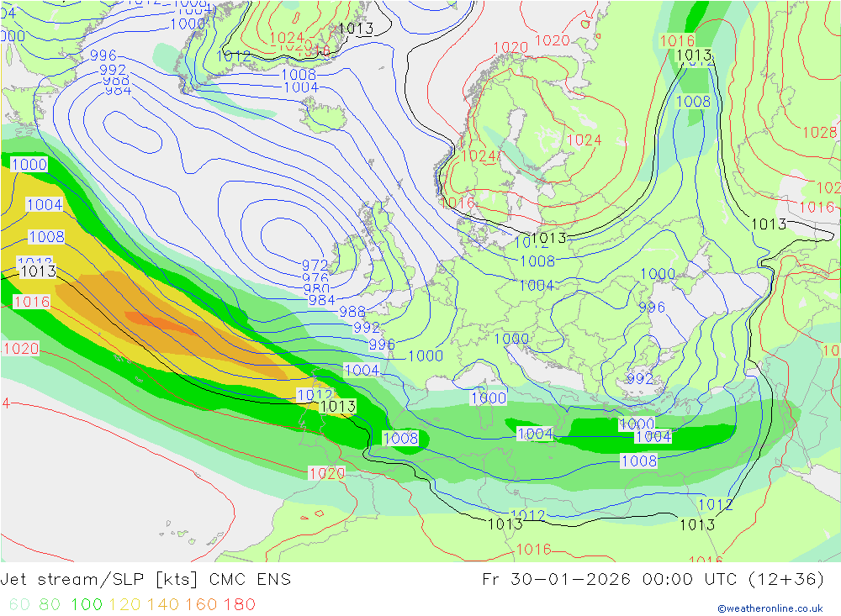Click the 976 isobar label

coord(315,277)
